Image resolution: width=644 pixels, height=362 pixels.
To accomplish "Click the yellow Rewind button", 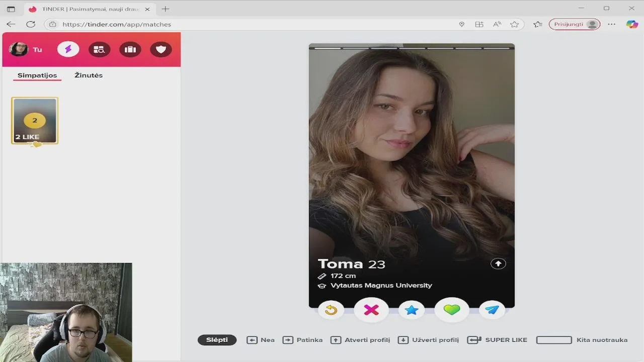I will (331, 310).
